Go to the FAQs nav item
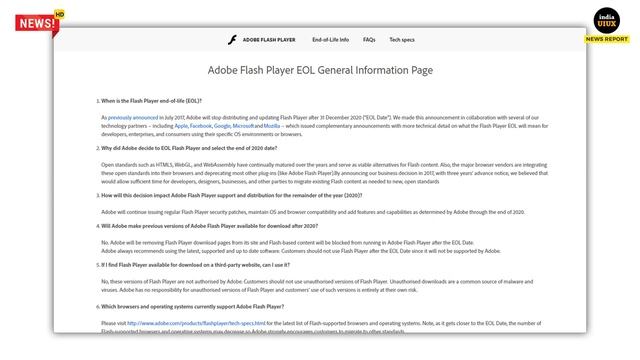640x360 pixels. pos(369,40)
